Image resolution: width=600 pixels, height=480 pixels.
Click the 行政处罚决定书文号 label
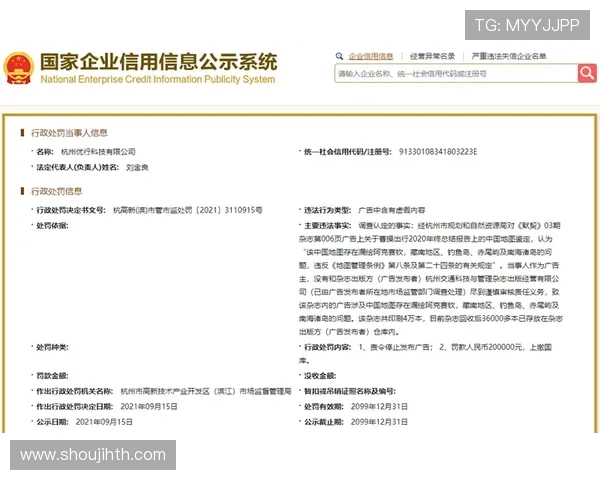tap(71, 210)
